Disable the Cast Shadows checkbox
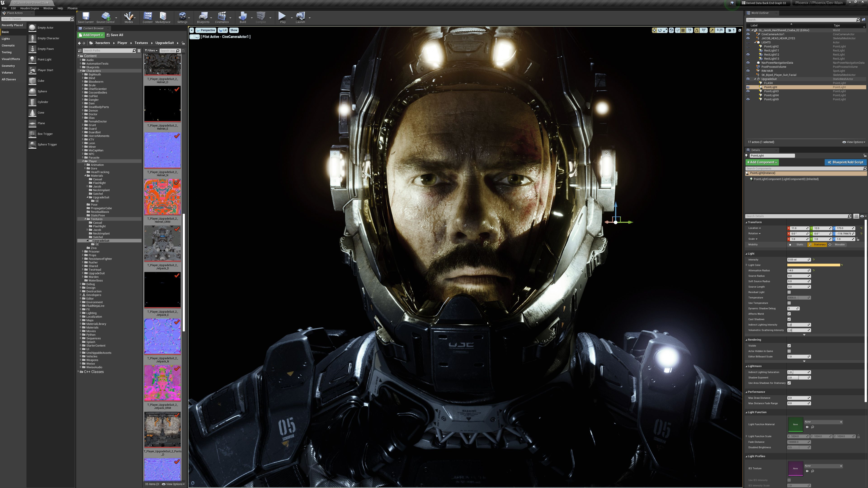This screenshot has width=868, height=488. [789, 319]
